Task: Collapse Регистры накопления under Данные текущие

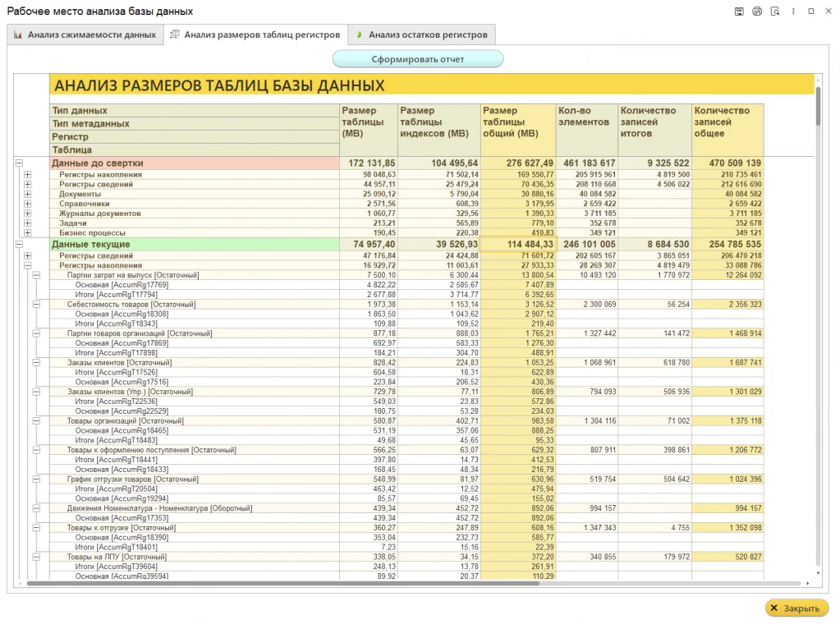Action: pyautogui.click(x=28, y=265)
